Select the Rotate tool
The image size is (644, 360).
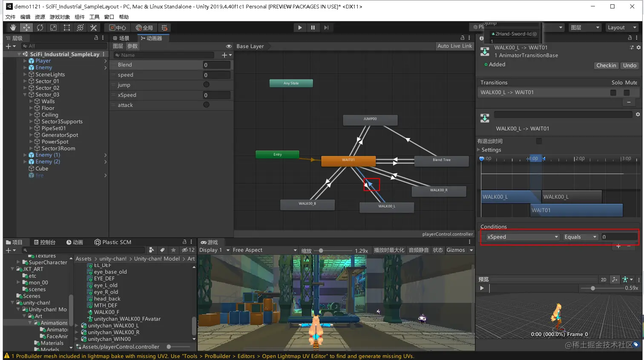40,28
